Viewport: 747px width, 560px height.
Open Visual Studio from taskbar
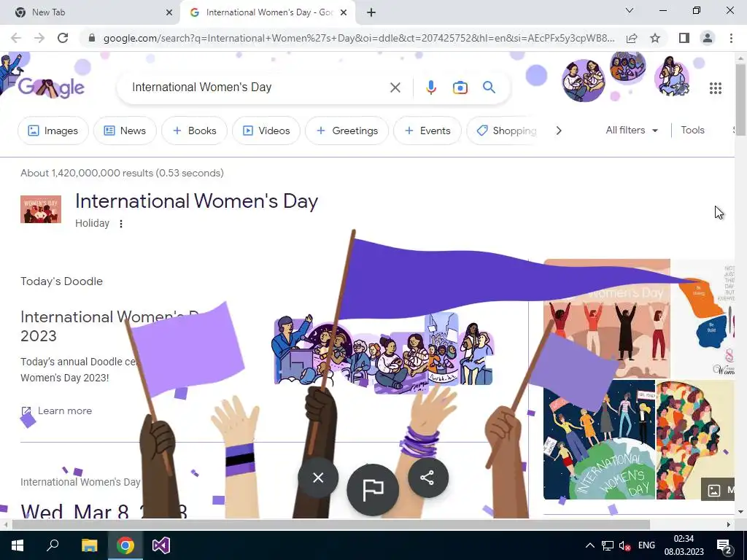pos(161,545)
